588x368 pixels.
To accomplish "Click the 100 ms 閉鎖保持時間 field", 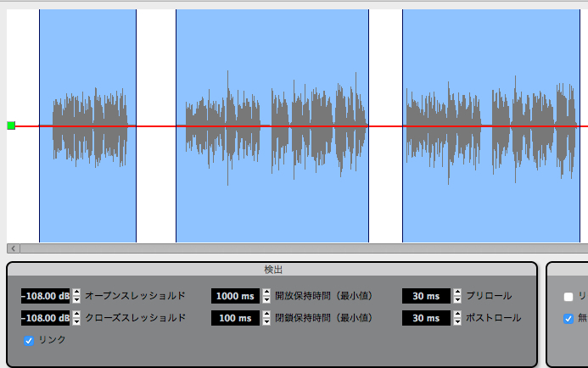I will [x=235, y=318].
